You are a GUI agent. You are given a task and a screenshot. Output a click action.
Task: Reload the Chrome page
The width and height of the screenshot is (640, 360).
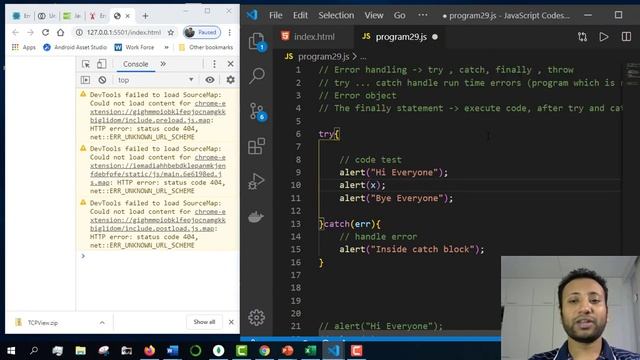45,32
